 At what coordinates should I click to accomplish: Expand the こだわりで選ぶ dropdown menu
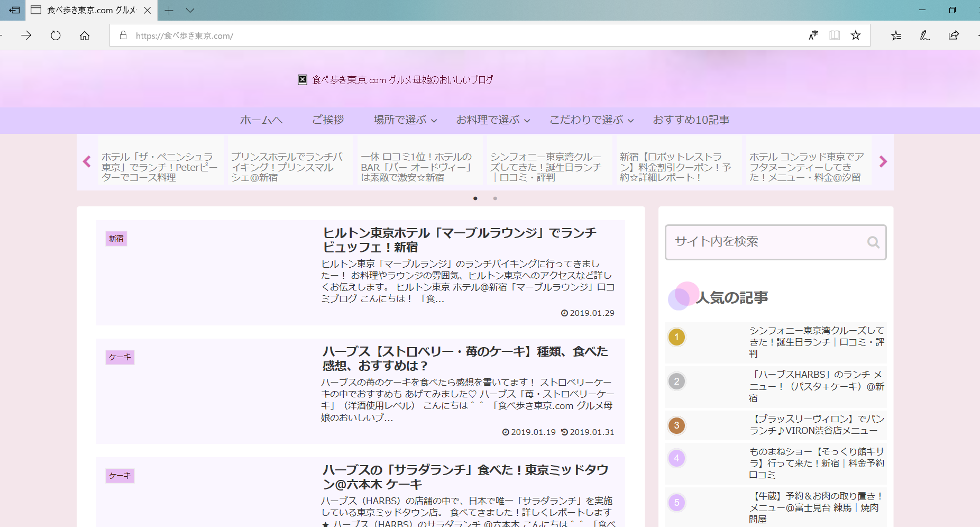click(x=591, y=120)
